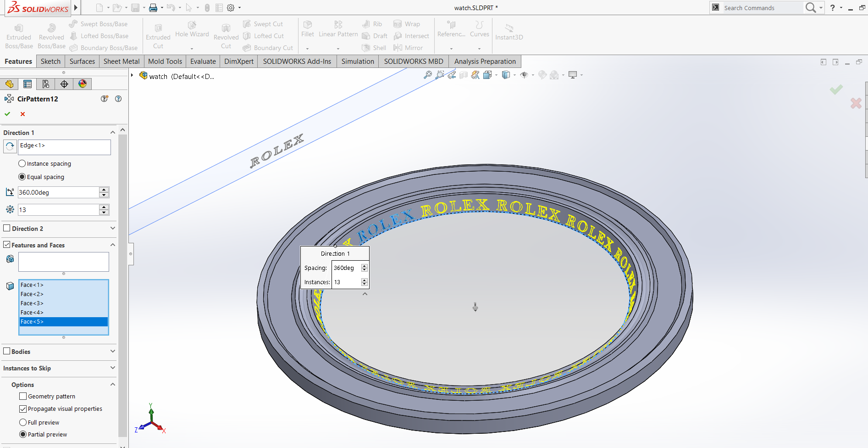
Task: Click the Reverse Direction icon beside Edge<1>
Action: [x=10, y=146]
